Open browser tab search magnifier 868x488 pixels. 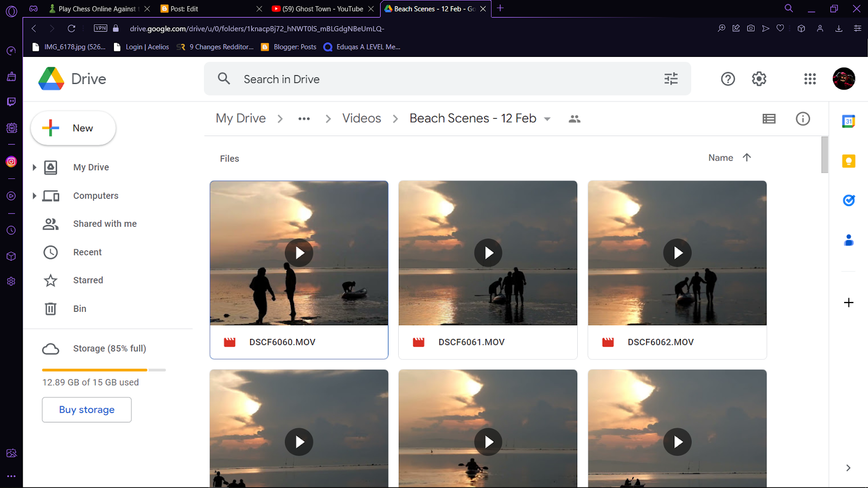point(789,8)
